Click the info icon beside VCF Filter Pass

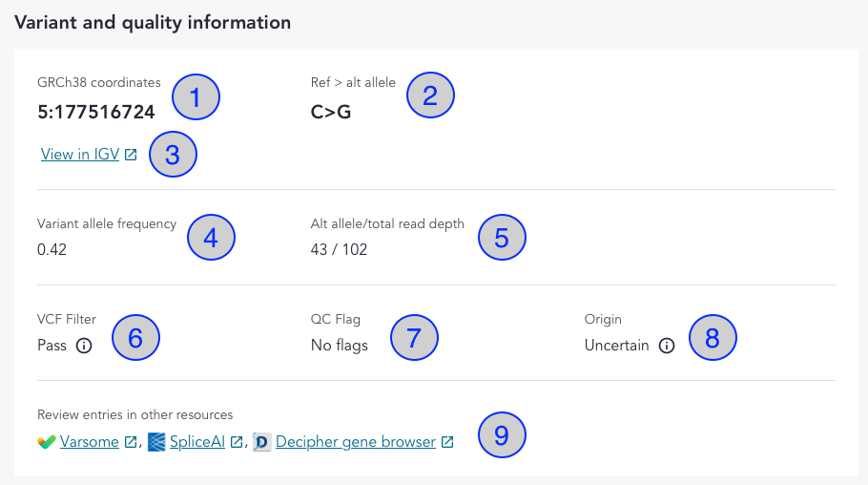pyautogui.click(x=83, y=346)
